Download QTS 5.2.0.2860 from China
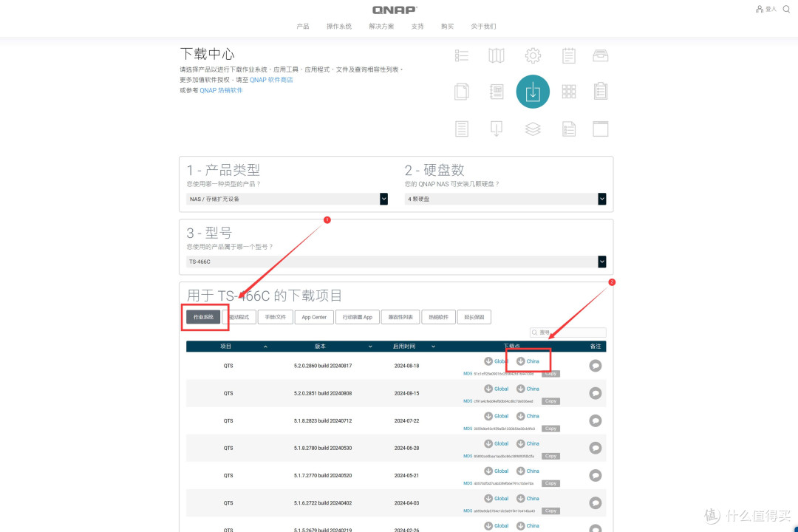798x532 pixels. click(x=528, y=361)
